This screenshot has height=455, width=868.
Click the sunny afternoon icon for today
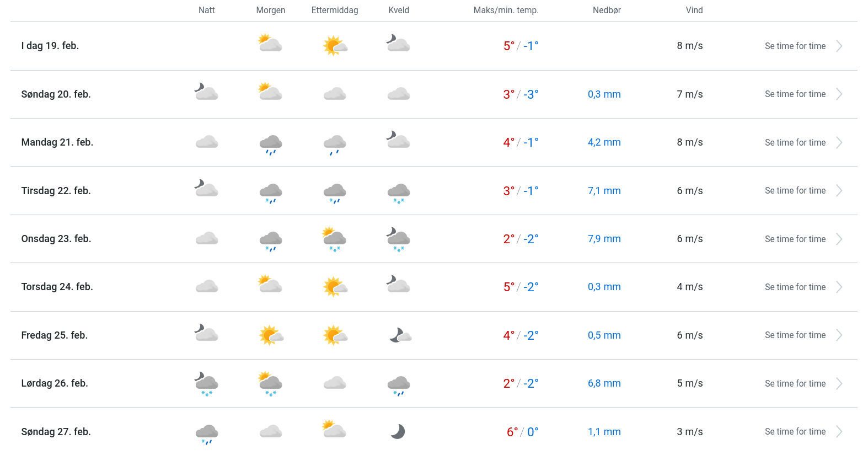tap(335, 46)
